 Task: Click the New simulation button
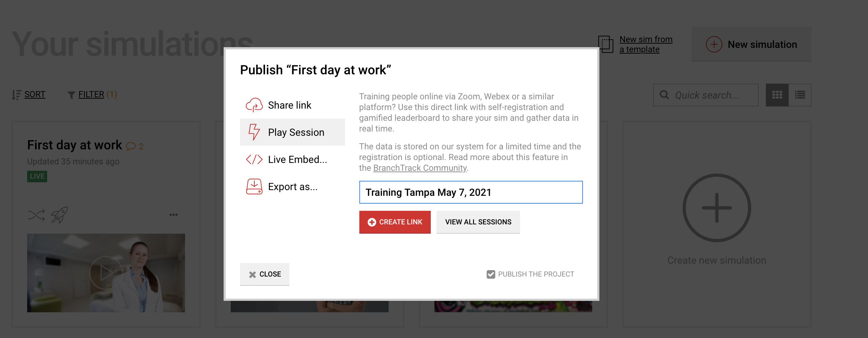[751, 44]
